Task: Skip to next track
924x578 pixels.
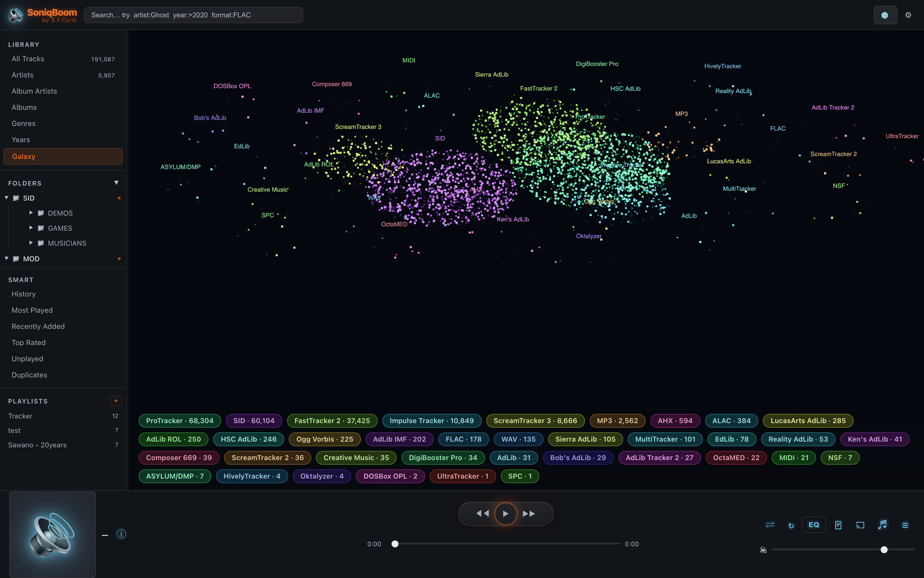Action: (529, 513)
